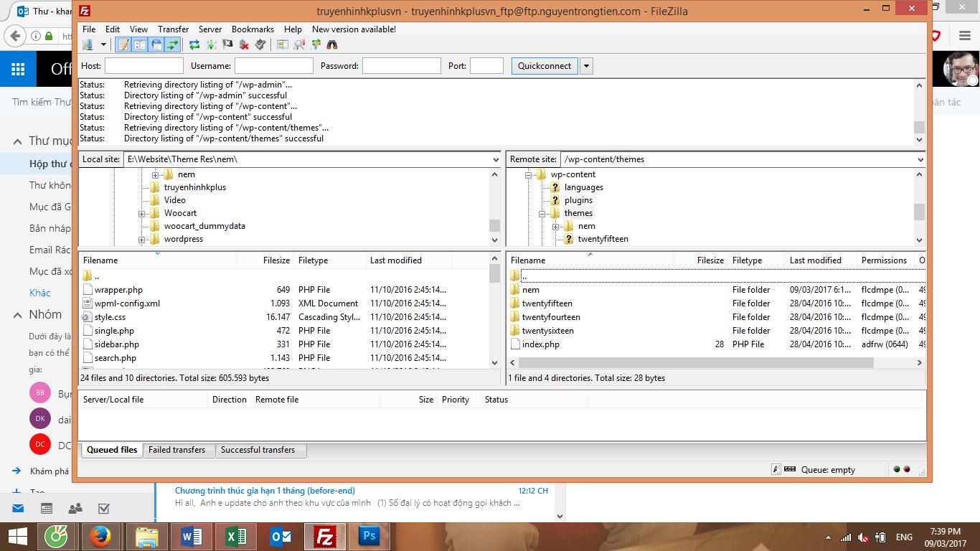Click remote file list horizontal scrollbar
Image resolution: width=980 pixels, height=551 pixels.
697,363
